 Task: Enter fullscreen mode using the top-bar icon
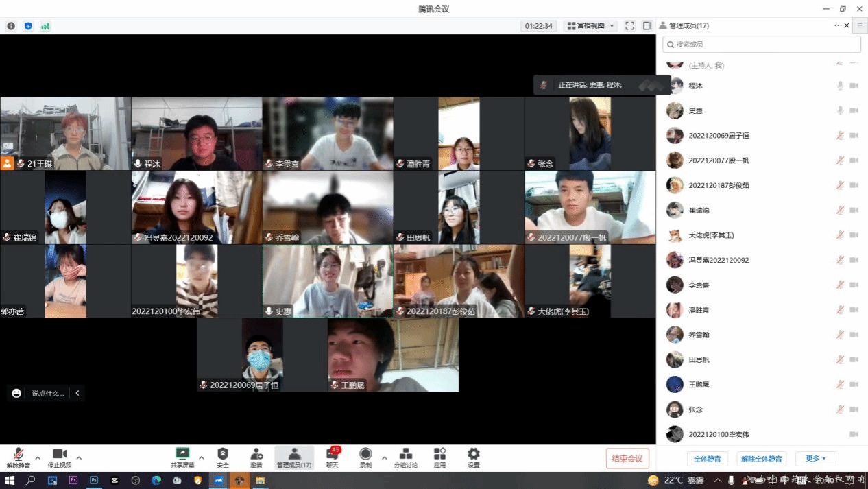629,26
